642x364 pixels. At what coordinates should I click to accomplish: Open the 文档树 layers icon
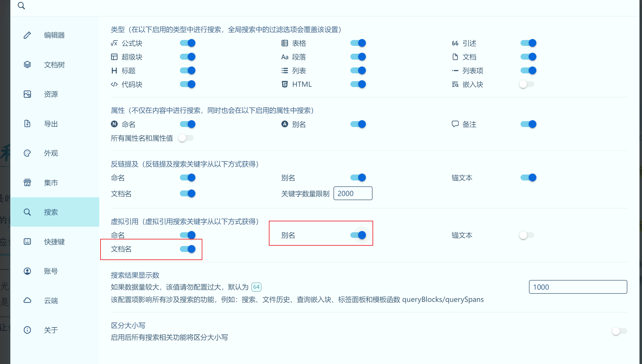click(27, 65)
